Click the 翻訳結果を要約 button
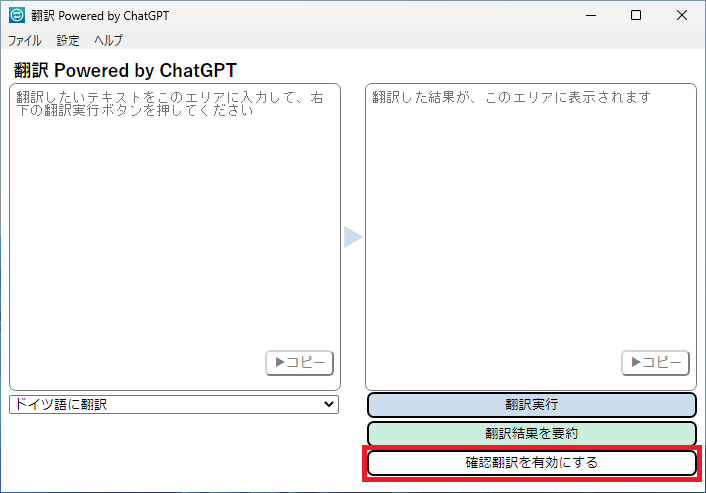The width and height of the screenshot is (706, 493). pyautogui.click(x=532, y=434)
